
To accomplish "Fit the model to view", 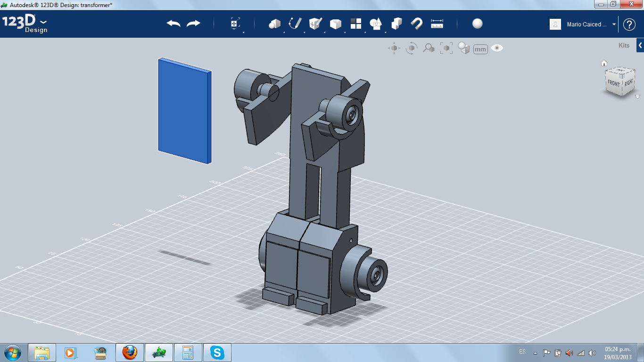I will click(x=446, y=48).
